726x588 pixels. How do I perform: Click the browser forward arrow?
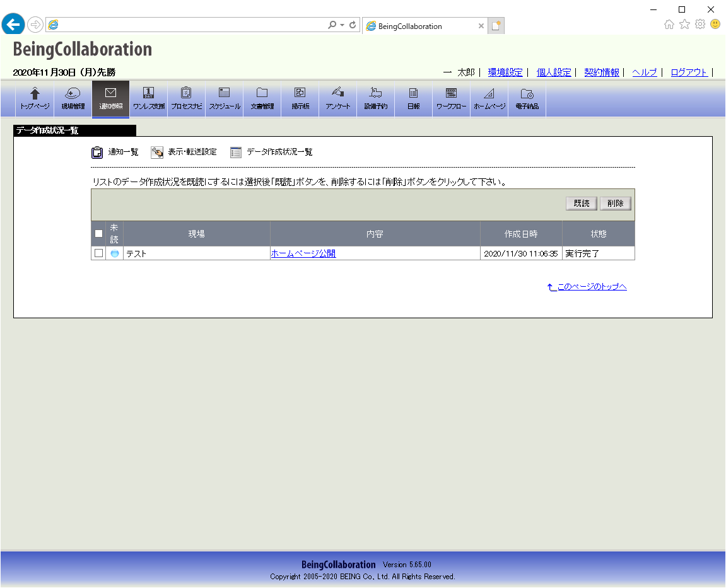point(35,25)
